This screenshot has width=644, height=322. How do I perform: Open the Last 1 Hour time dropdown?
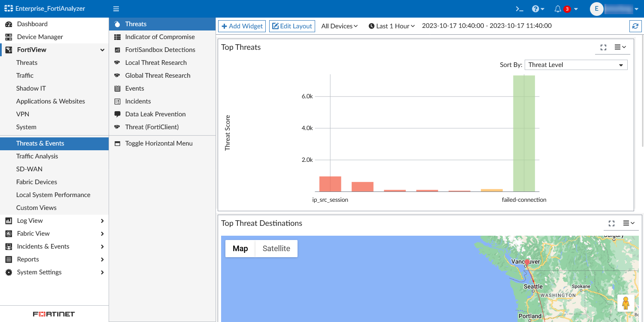pyautogui.click(x=392, y=26)
